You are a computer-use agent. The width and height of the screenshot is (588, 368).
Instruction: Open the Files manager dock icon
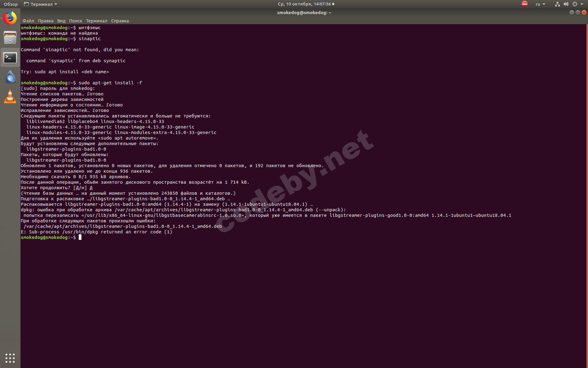[10, 38]
